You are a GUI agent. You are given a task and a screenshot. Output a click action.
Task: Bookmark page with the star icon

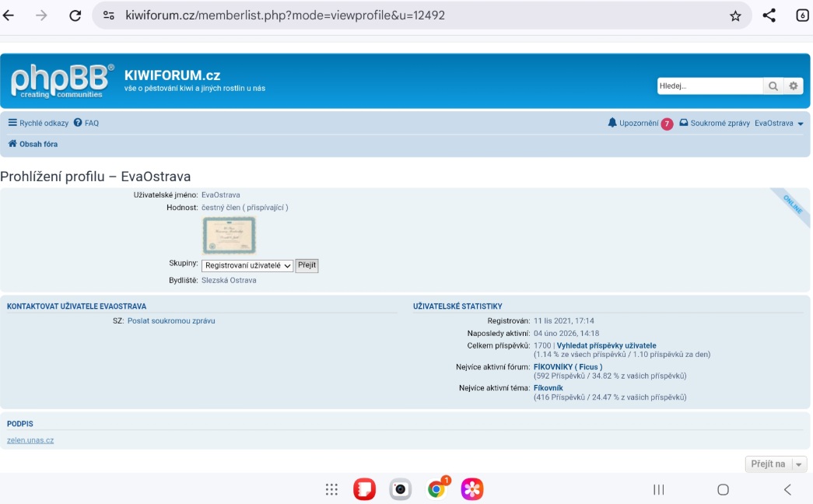click(735, 16)
